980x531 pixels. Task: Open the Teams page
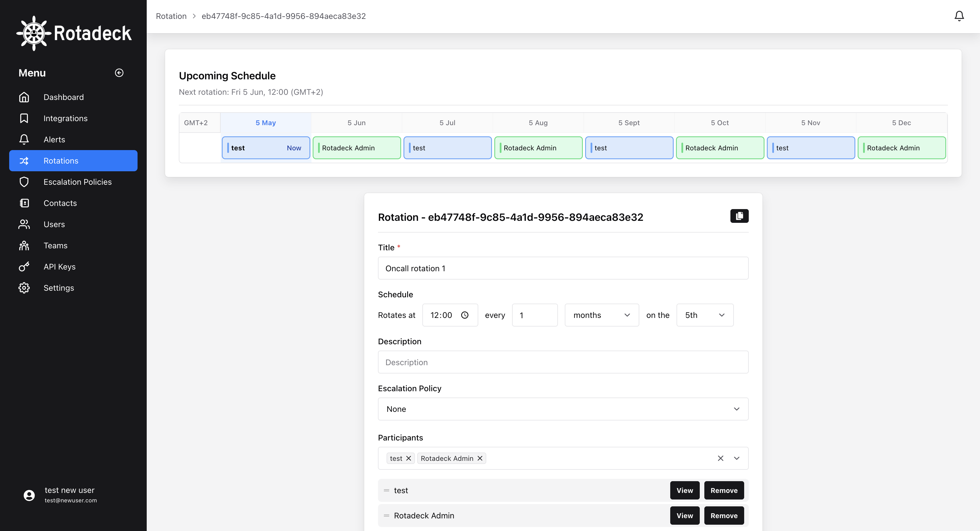73,246
